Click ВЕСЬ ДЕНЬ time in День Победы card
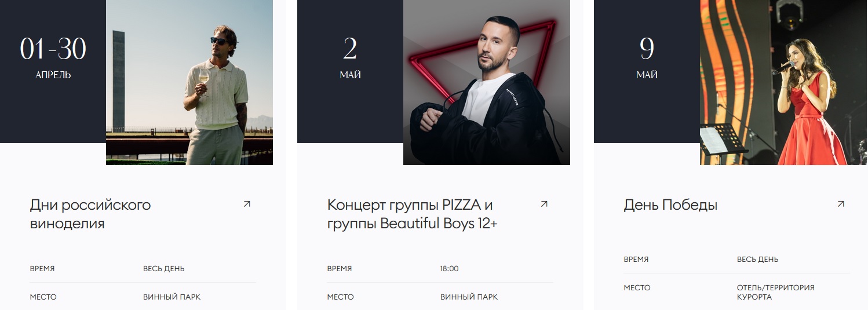The image size is (868, 310). [757, 260]
